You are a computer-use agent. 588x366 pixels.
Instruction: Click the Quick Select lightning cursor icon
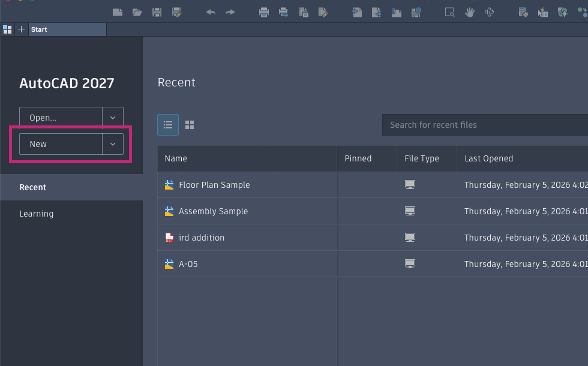coord(542,13)
